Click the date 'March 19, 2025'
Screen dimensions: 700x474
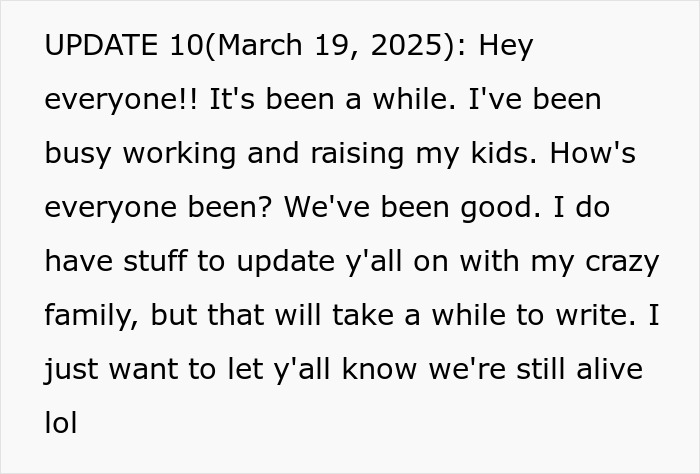click(x=332, y=46)
